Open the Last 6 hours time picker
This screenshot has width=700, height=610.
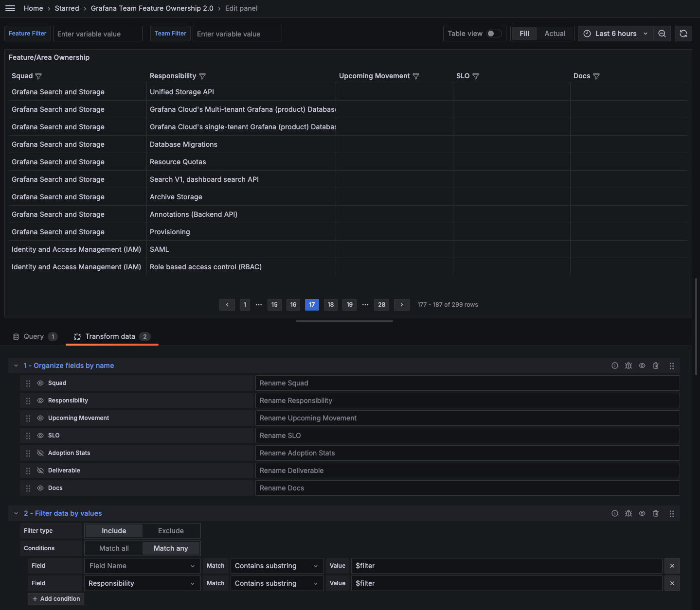point(615,34)
